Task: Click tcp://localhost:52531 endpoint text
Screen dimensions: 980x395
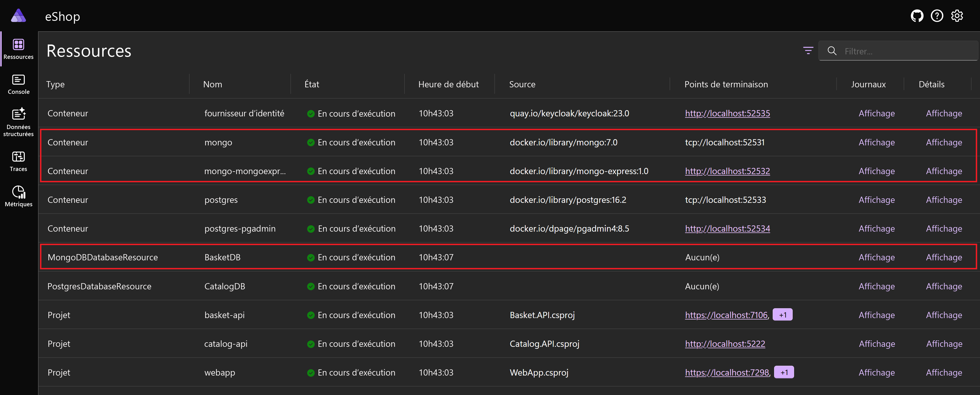Action: click(x=725, y=142)
